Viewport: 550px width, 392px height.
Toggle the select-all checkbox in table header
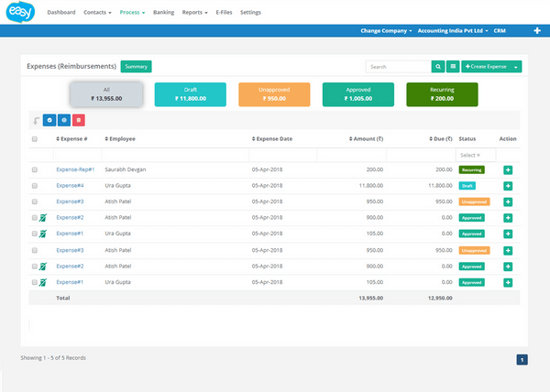tap(35, 139)
